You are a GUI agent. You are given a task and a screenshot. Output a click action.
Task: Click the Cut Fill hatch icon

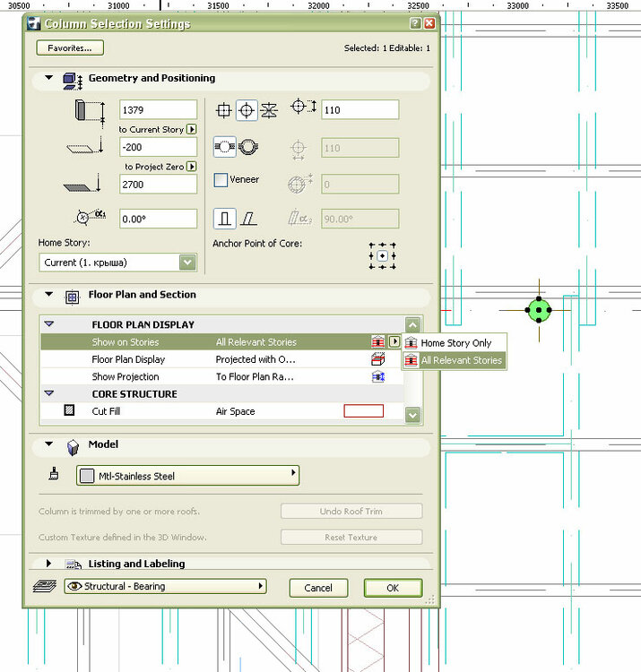point(69,410)
